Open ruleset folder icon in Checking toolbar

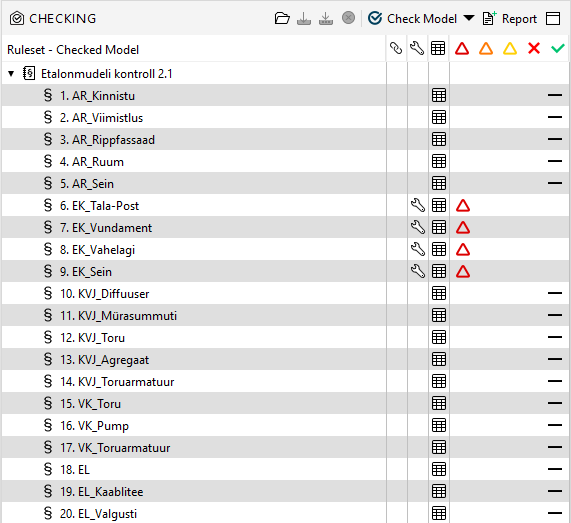[282, 18]
